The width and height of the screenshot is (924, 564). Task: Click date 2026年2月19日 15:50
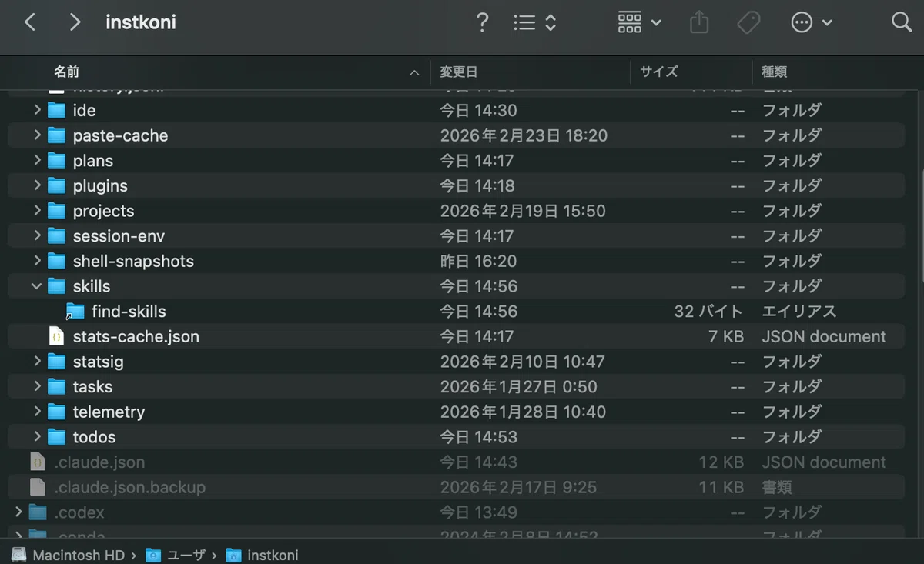coord(523,211)
